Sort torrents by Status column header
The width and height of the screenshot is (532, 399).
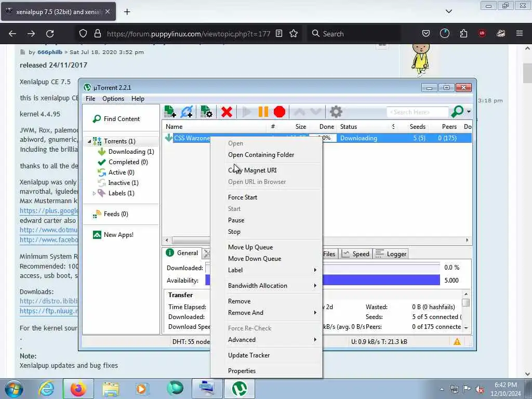(x=364, y=127)
